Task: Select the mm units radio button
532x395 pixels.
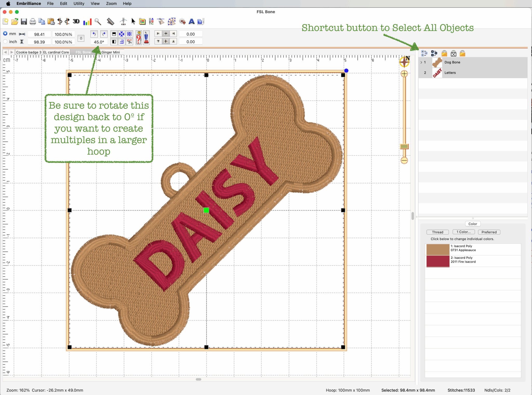Action: 5,34
